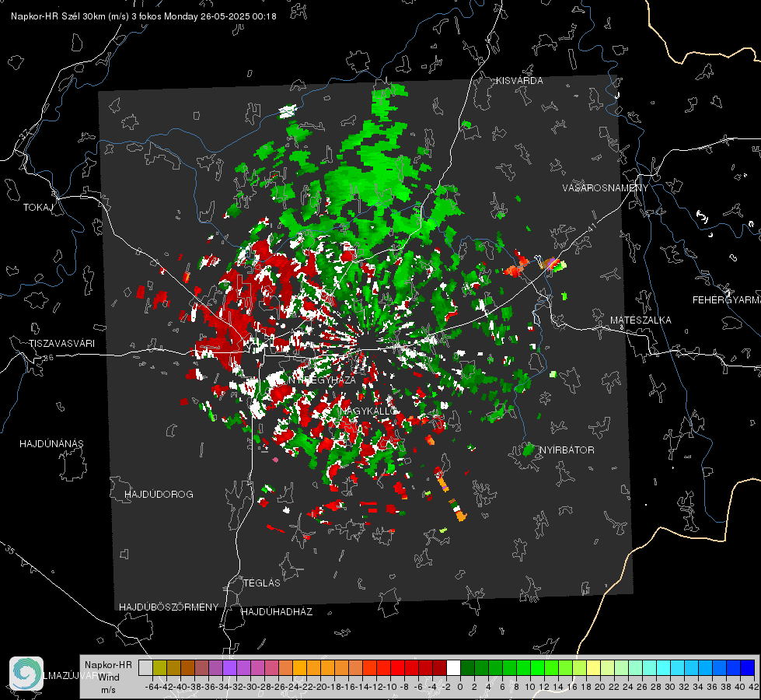
Task: Click the HAJDÚHADHÁZ town label
Action: point(277,611)
